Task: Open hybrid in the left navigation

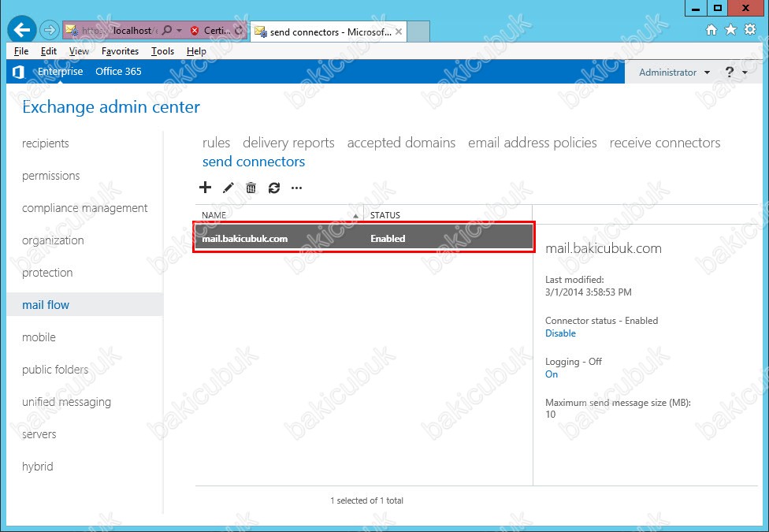Action: pos(37,467)
